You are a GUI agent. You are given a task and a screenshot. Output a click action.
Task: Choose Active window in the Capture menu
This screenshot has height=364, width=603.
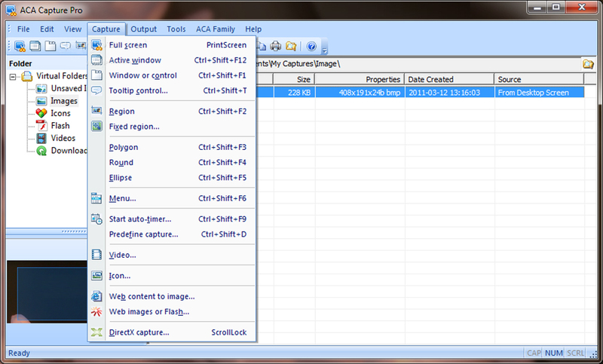click(172, 60)
